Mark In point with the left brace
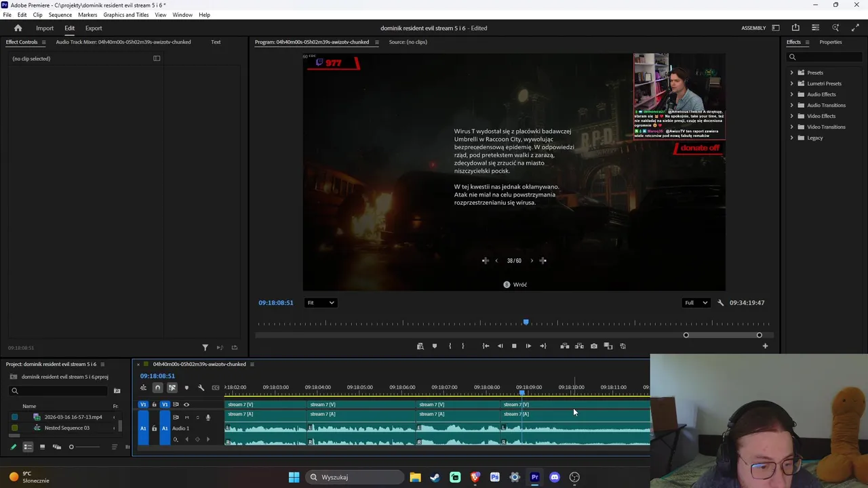Viewport: 868px width, 488px height. point(450,346)
